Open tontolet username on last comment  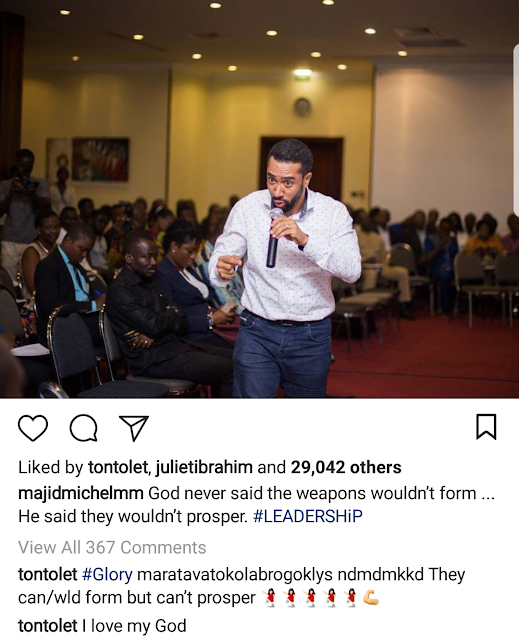(x=48, y=626)
